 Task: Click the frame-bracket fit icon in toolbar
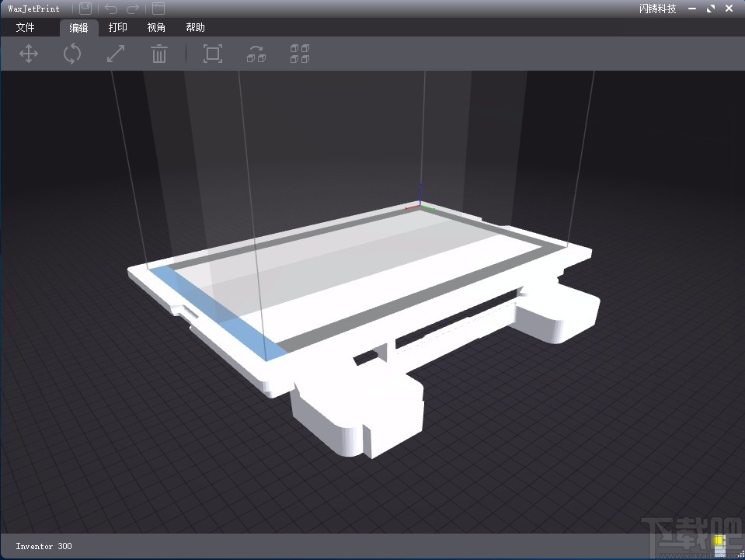tap(212, 54)
